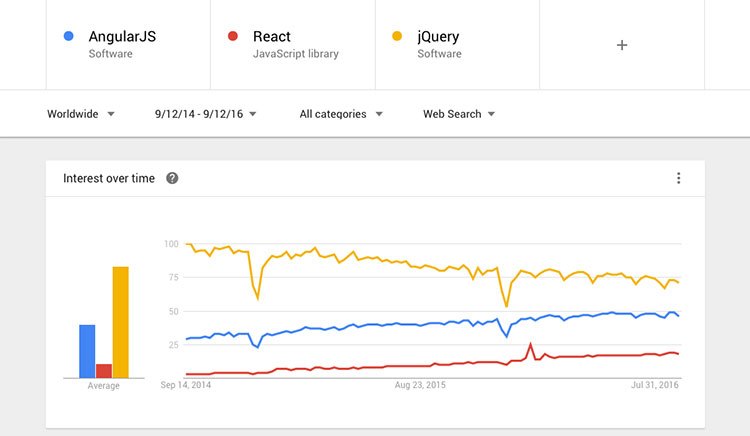Click the Interest over time heading
The height and width of the screenshot is (436, 750).
(x=109, y=178)
